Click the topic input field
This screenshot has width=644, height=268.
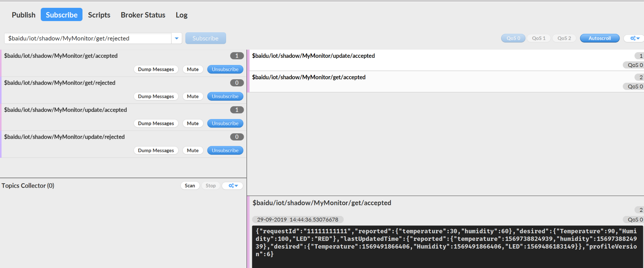88,38
